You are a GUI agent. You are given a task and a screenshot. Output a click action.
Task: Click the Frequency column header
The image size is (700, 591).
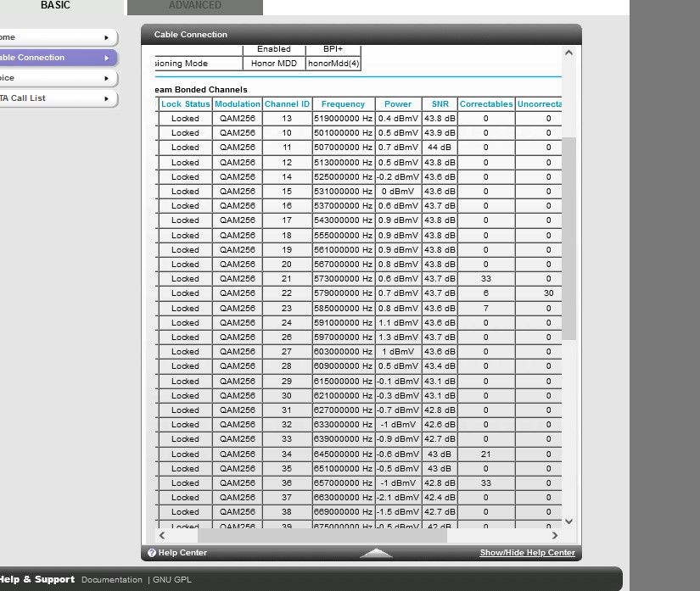pos(343,104)
